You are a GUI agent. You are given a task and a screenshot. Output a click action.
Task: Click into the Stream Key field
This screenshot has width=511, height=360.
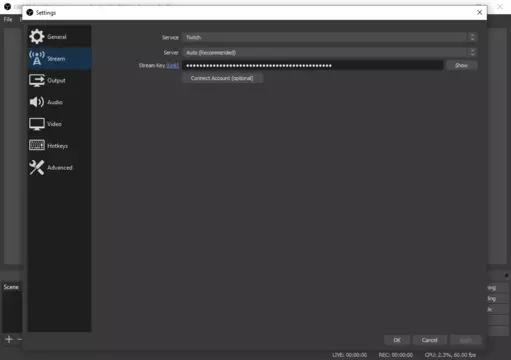(x=313, y=65)
